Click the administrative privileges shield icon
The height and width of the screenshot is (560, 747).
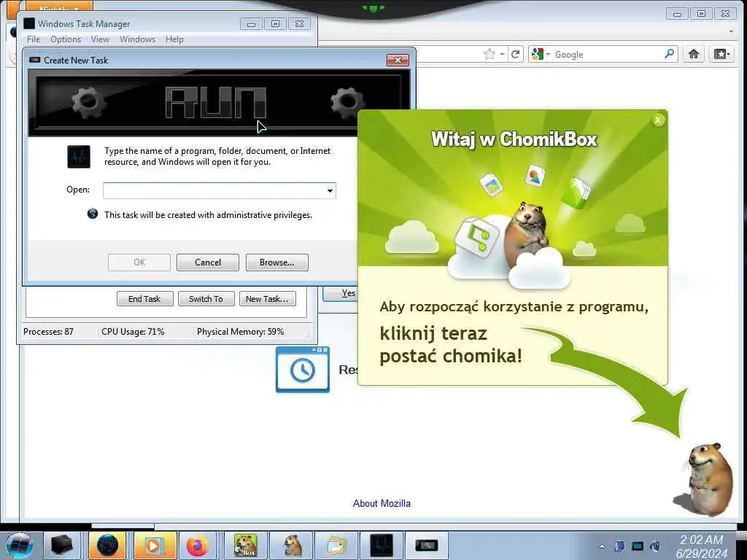click(x=93, y=214)
